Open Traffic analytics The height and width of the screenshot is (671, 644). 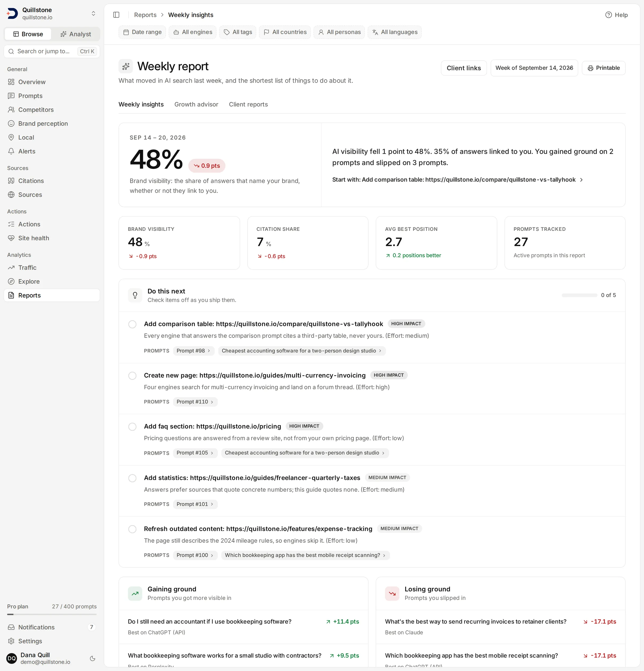(52, 268)
